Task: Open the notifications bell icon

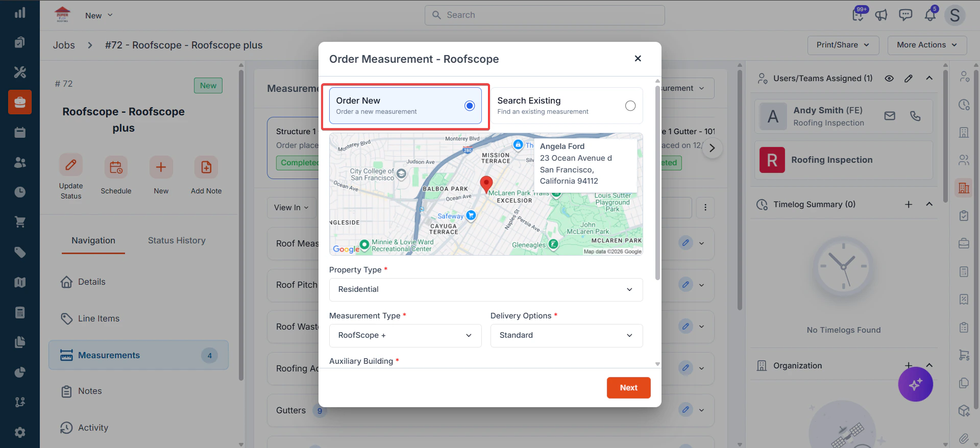Action: [930, 15]
